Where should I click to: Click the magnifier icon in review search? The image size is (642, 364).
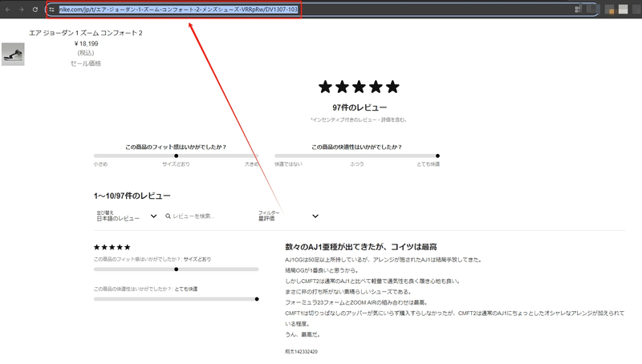coord(168,216)
